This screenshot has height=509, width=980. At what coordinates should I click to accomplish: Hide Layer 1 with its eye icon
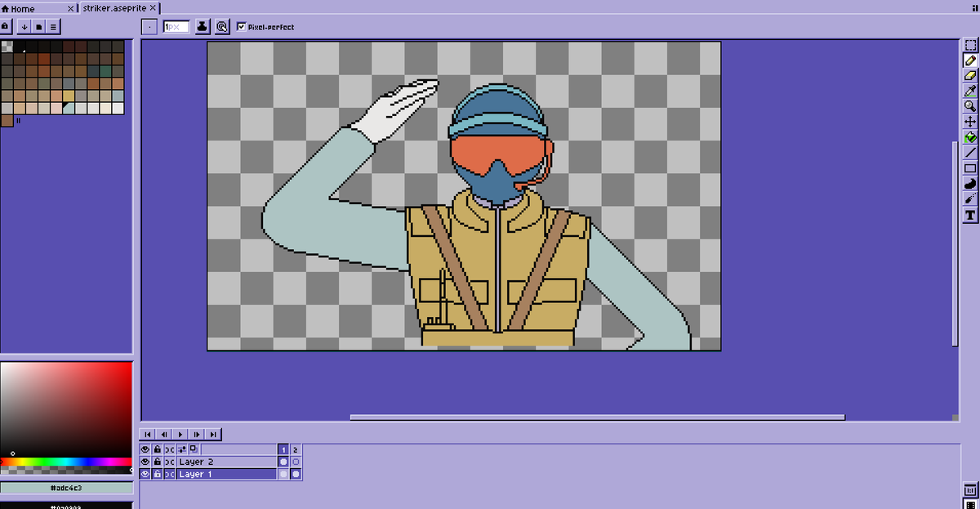(145, 474)
